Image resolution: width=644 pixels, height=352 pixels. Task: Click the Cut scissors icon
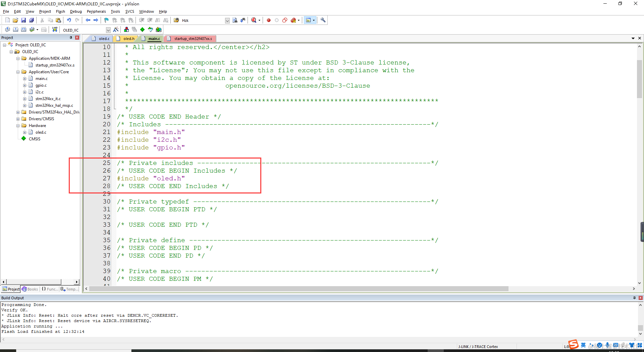[x=42, y=20]
